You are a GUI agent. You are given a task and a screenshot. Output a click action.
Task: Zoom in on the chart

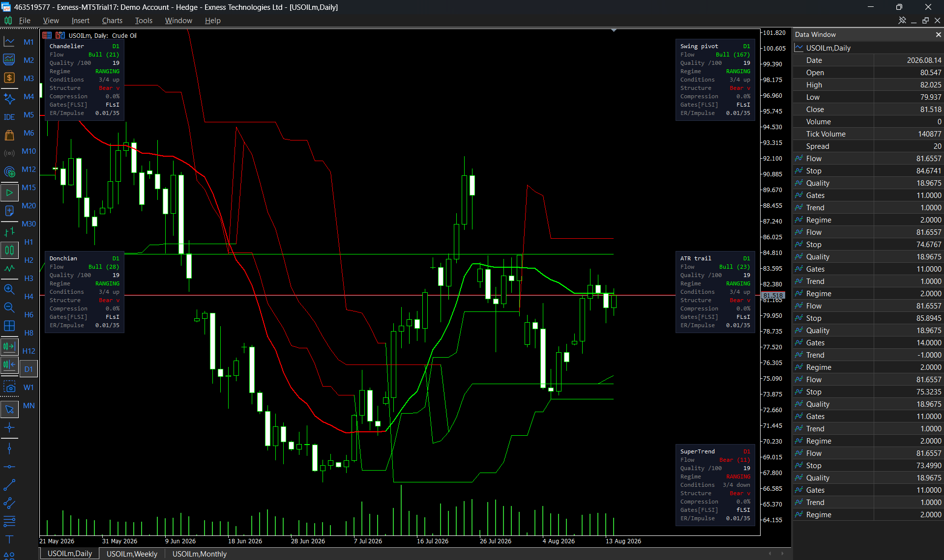tap(9, 289)
